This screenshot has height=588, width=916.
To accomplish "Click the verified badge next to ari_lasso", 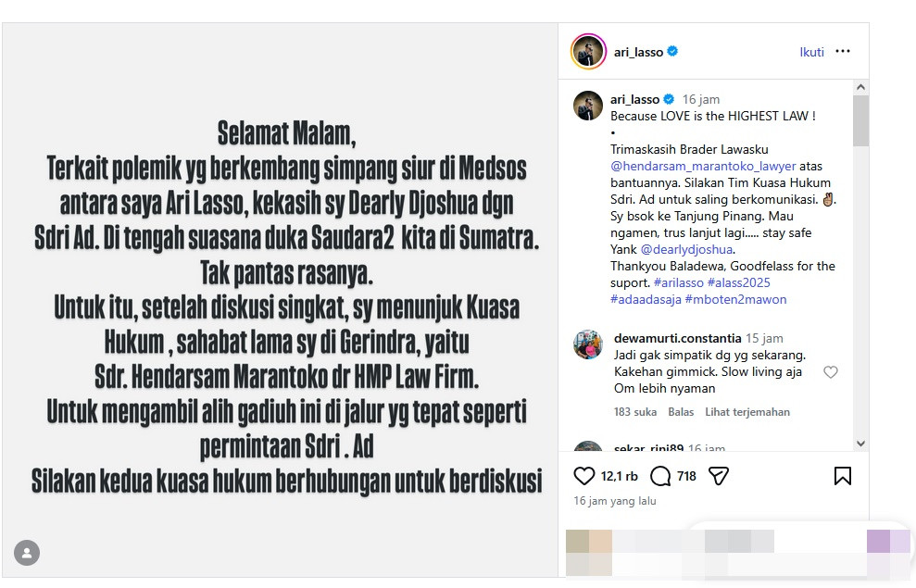I will (672, 51).
